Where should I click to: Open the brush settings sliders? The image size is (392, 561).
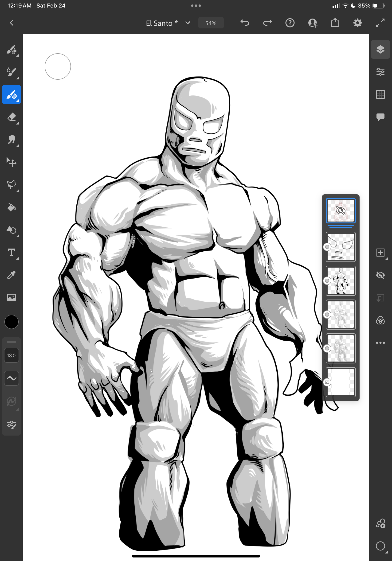click(12, 425)
